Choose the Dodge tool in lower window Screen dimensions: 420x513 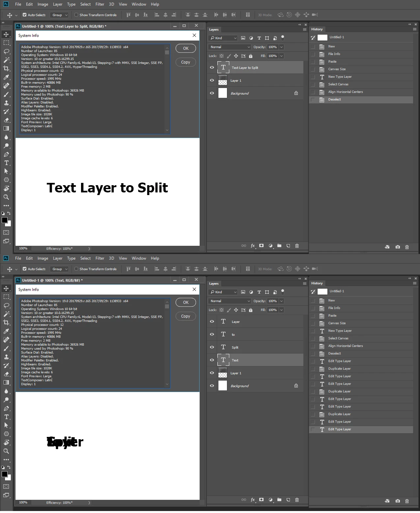pos(6,400)
